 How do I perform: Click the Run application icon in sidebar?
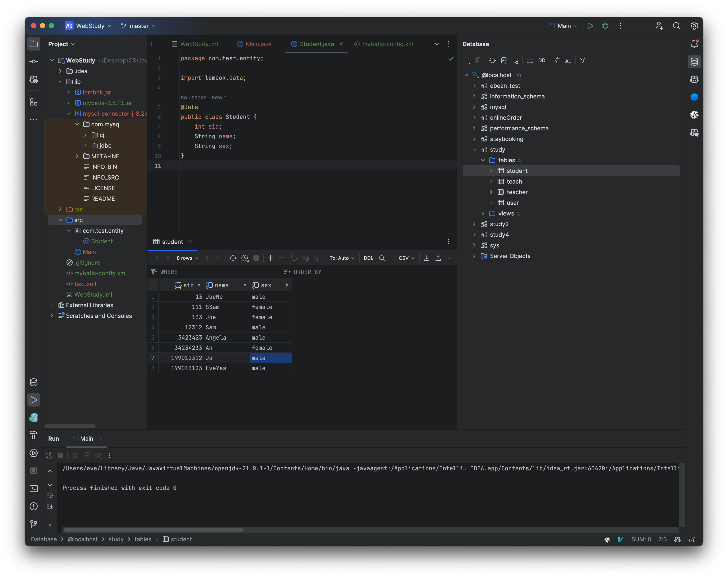pos(33,400)
